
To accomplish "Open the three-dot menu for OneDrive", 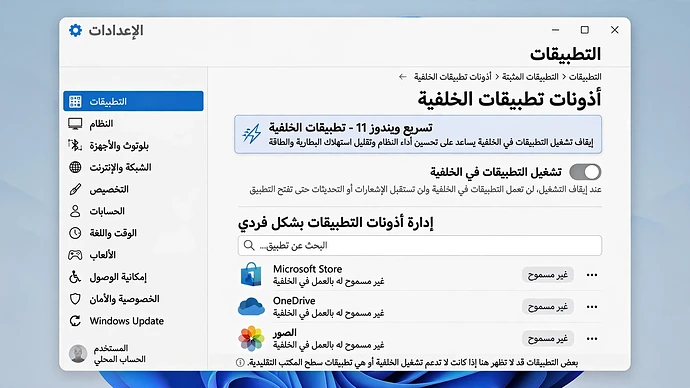I will 592,307.
